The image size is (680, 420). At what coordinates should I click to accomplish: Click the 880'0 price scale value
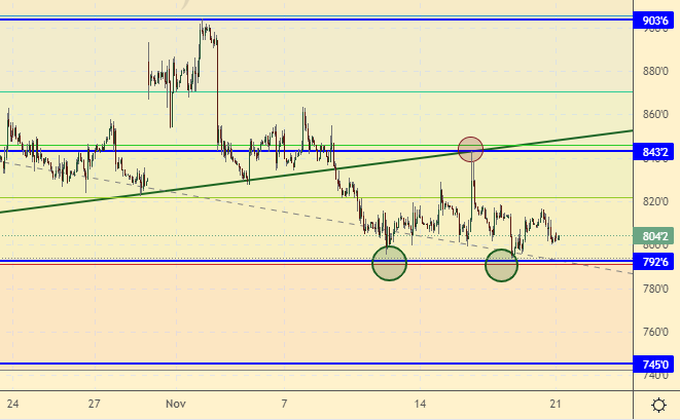(656, 71)
